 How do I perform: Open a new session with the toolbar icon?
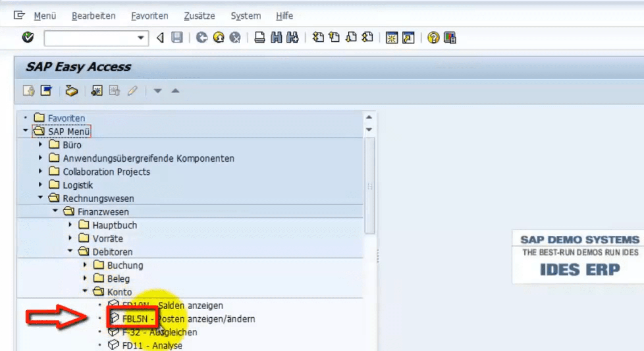392,38
